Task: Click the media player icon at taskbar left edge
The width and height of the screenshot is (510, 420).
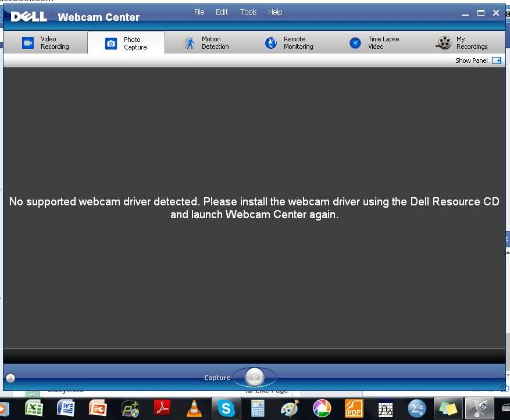Action: (3, 409)
